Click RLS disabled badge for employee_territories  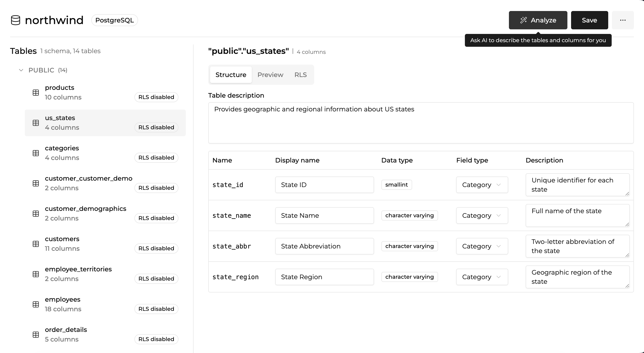156,279
